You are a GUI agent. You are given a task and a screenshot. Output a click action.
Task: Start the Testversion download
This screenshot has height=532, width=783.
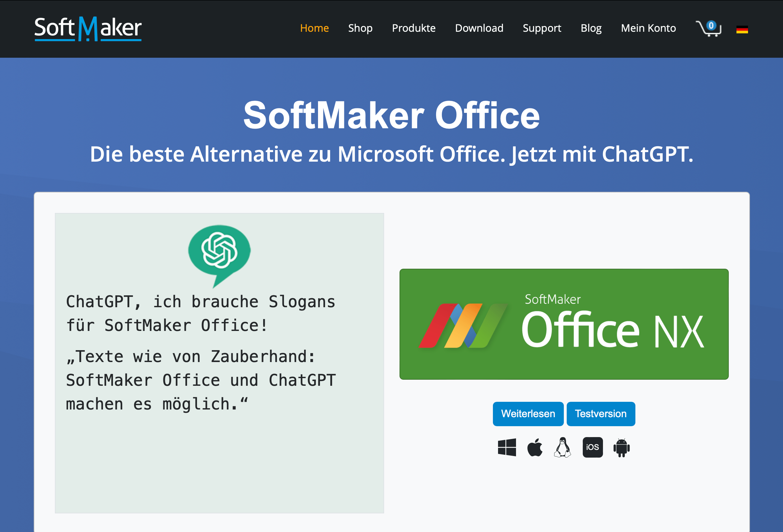(601, 414)
